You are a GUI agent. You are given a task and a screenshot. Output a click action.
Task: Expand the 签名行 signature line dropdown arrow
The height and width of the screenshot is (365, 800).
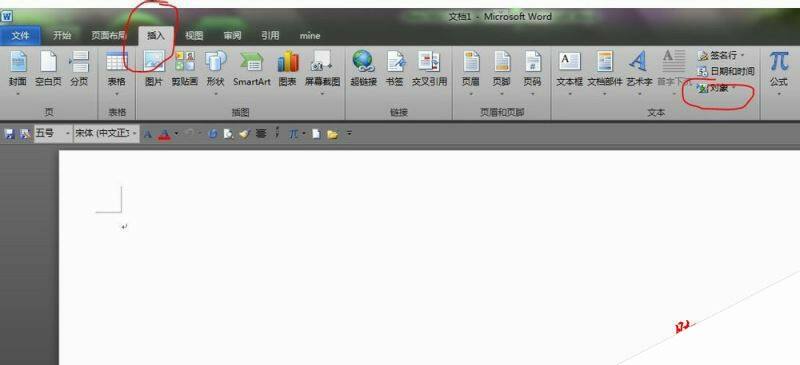coord(742,55)
